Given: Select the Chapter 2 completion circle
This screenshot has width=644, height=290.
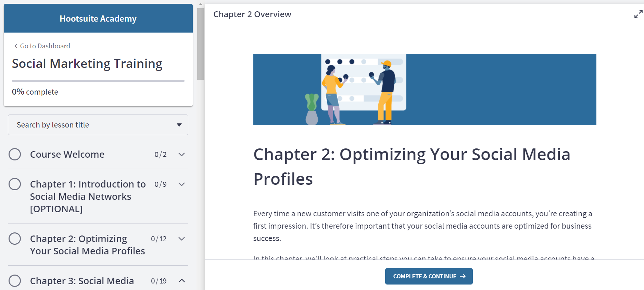Looking at the screenshot, I should [x=15, y=239].
